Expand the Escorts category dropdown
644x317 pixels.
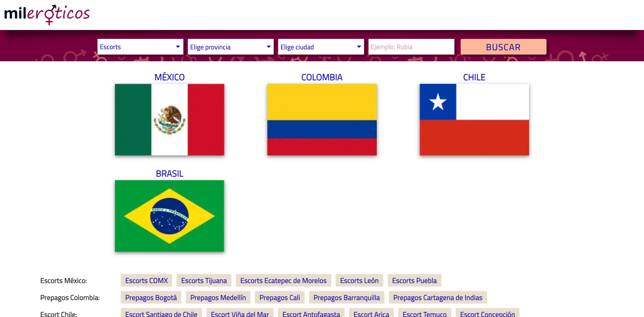tap(140, 47)
